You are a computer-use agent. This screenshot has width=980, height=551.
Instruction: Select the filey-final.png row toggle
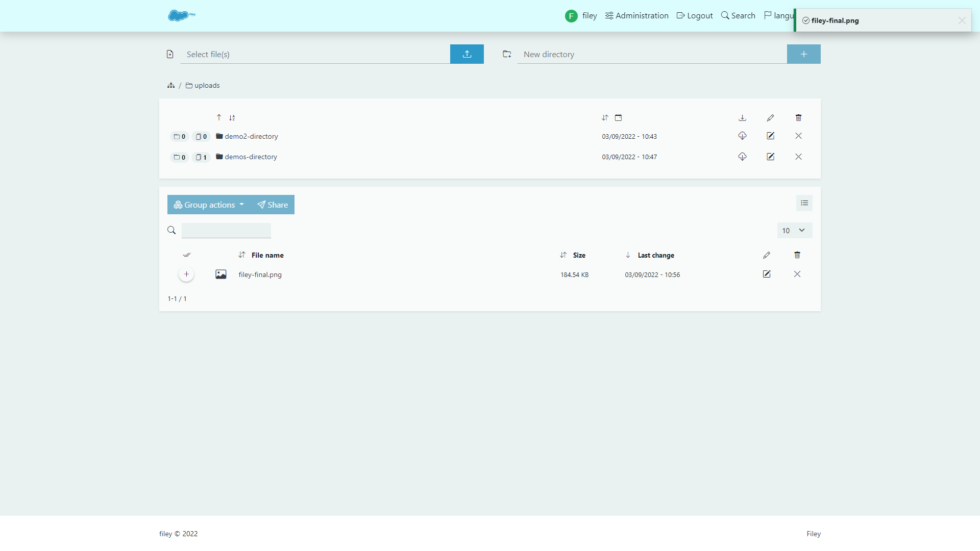[186, 274]
